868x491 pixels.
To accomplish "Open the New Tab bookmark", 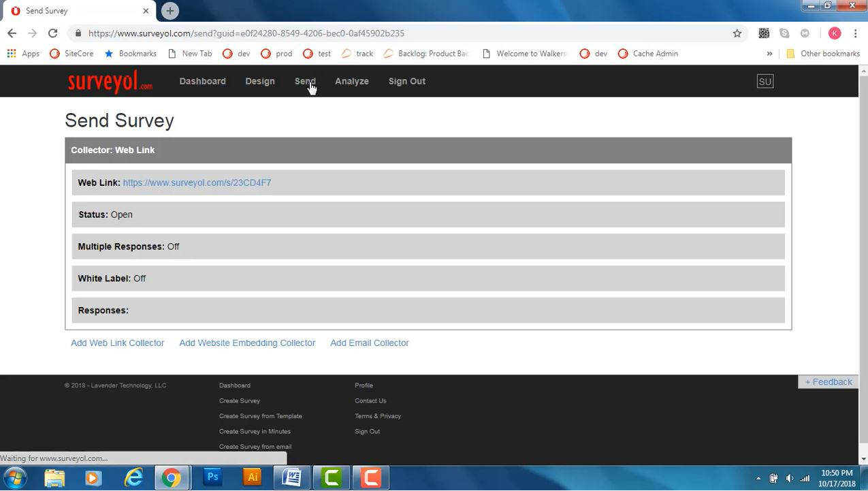I will click(189, 54).
